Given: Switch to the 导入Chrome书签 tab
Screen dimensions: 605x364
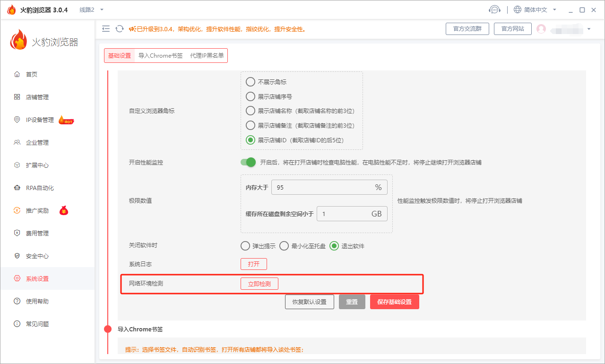Looking at the screenshot, I should click(x=162, y=55).
